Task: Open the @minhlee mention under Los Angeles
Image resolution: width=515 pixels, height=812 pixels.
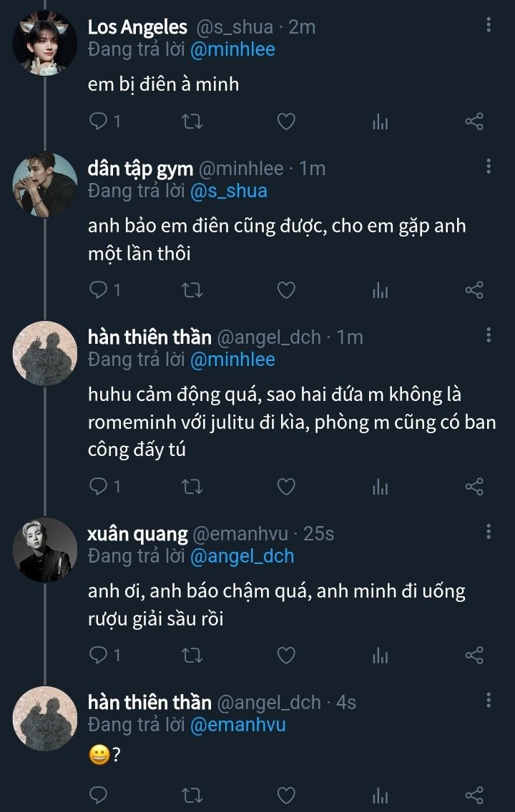Action: pos(232,49)
